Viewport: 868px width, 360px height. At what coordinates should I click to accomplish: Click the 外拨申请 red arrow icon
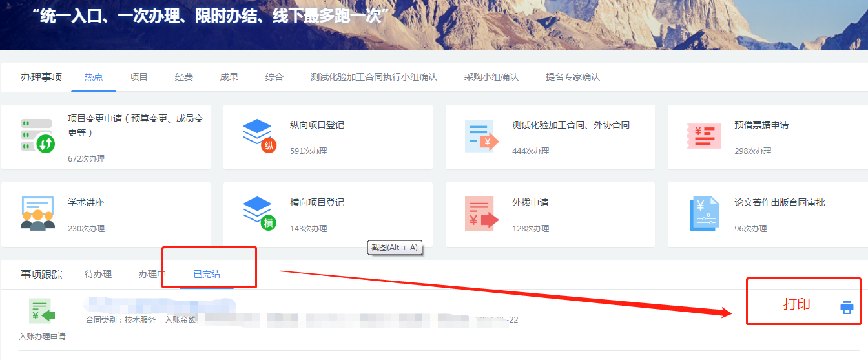pyautogui.click(x=481, y=214)
